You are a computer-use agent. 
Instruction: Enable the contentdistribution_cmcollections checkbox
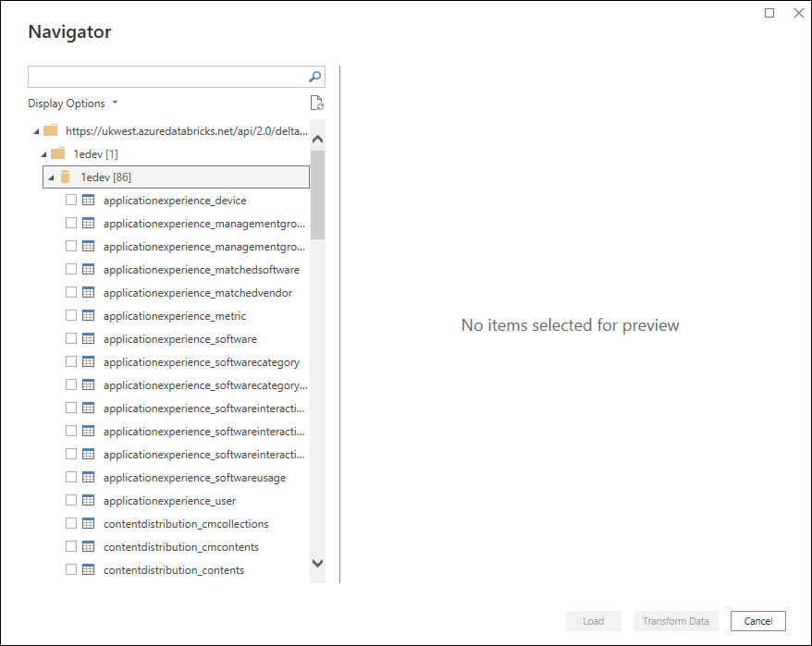point(71,524)
